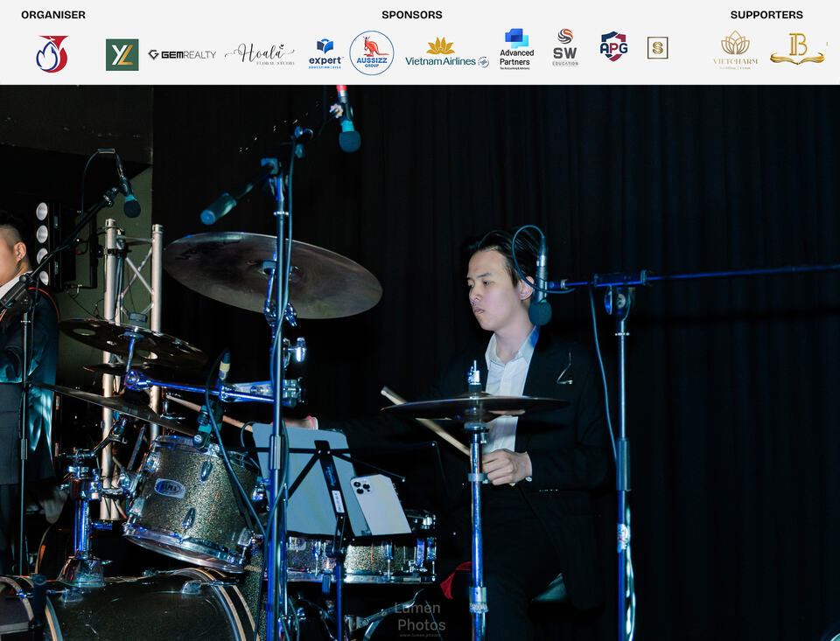Open the APG shield logo
Viewport: 840px width, 641px height.
[x=613, y=46]
